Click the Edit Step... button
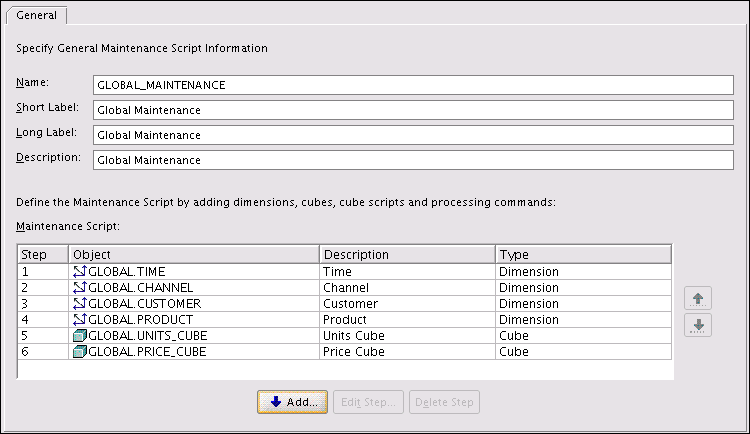The width and height of the screenshot is (750, 434). click(x=368, y=402)
